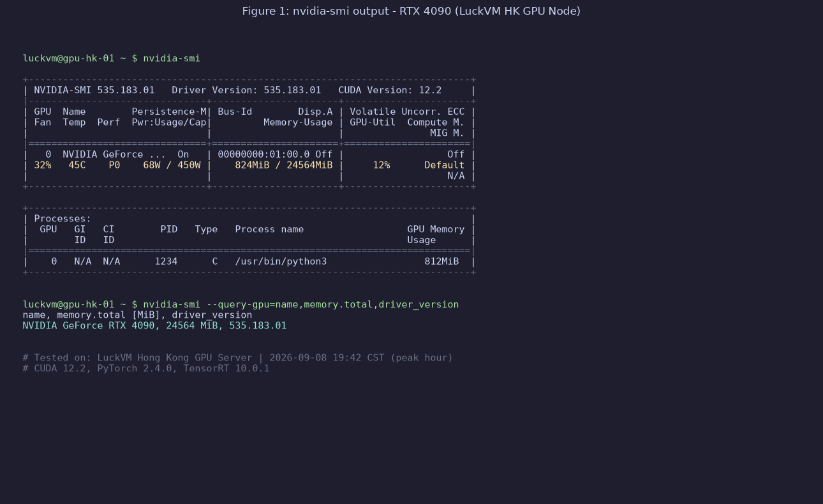Click the process name '/usr/bin/python3'

(x=281, y=262)
